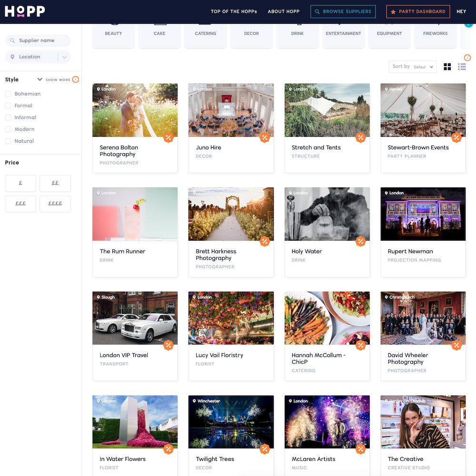This screenshot has width=476, height=476.
Task: Click discount badge on Stretch and Tents card
Action: (360, 138)
